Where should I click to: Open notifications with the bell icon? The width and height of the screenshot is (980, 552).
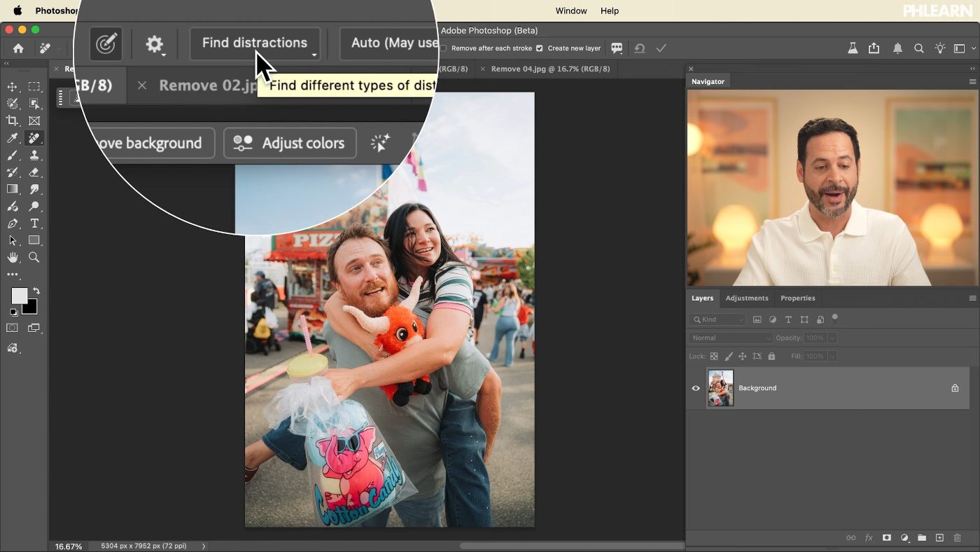pyautogui.click(x=897, y=48)
